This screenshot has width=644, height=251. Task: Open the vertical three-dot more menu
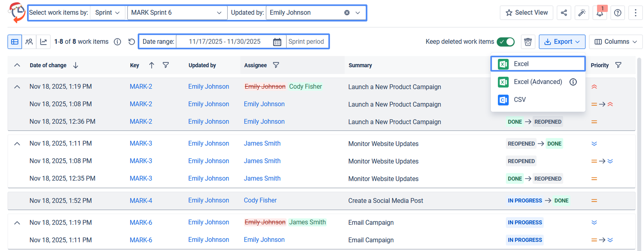coord(636,13)
